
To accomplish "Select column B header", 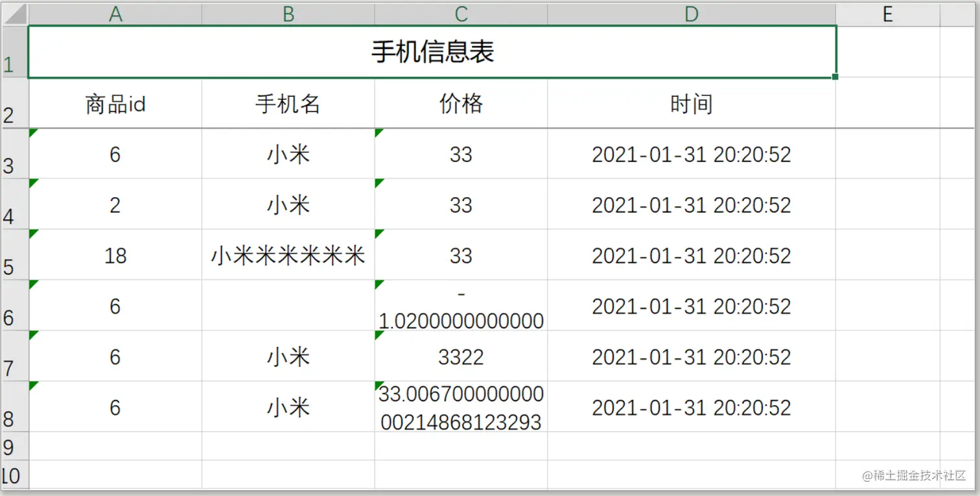I will pyautogui.click(x=288, y=14).
